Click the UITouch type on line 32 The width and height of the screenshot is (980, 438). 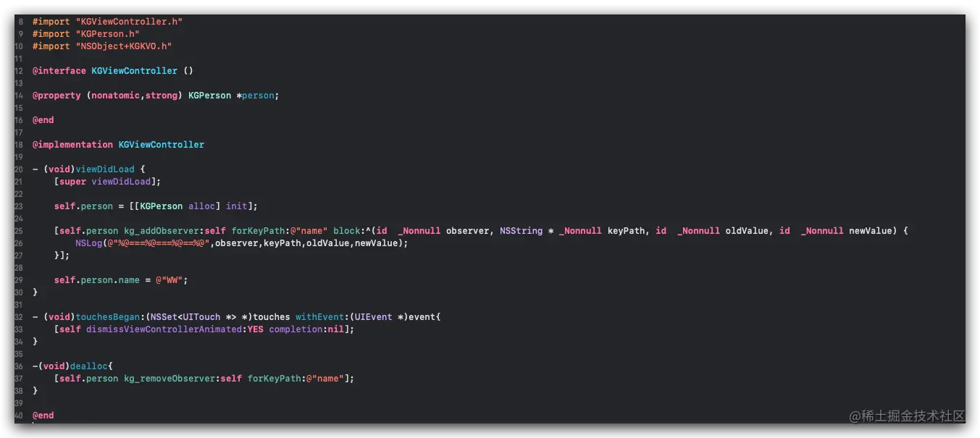pyautogui.click(x=201, y=317)
